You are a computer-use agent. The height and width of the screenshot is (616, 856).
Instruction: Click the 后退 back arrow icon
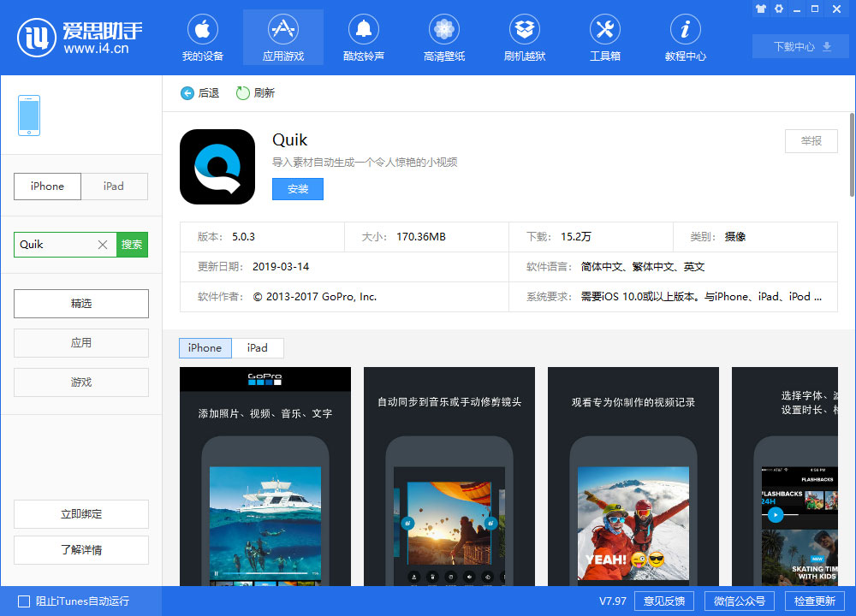point(187,93)
